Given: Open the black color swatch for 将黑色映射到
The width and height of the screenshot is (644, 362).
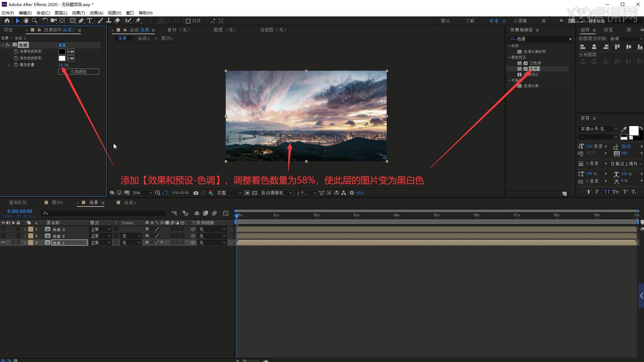Looking at the screenshot, I should coord(62,52).
